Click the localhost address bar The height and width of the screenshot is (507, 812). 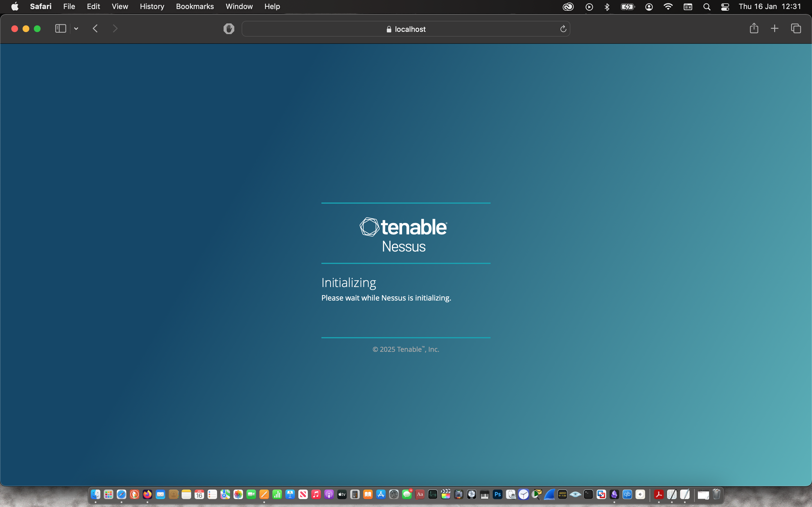click(x=405, y=29)
